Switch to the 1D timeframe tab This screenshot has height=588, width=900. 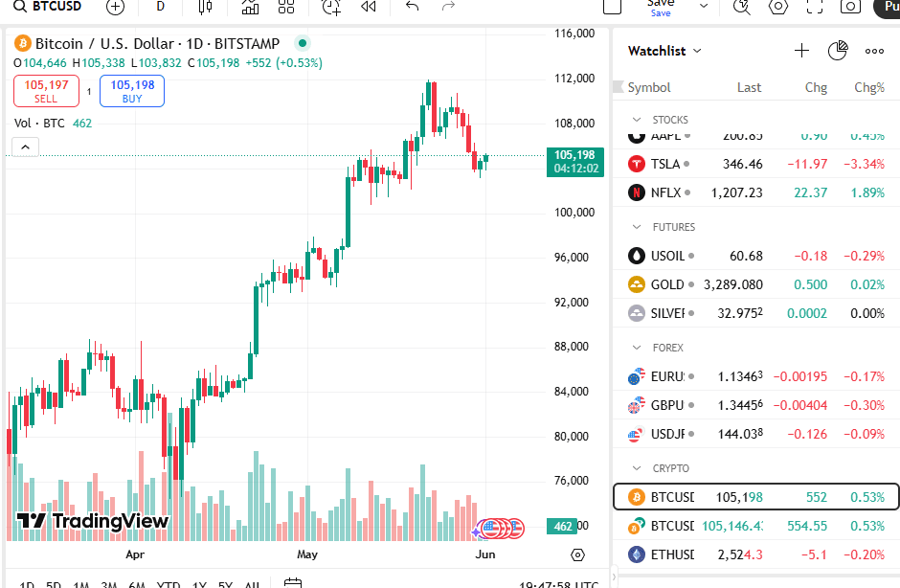coord(26,582)
